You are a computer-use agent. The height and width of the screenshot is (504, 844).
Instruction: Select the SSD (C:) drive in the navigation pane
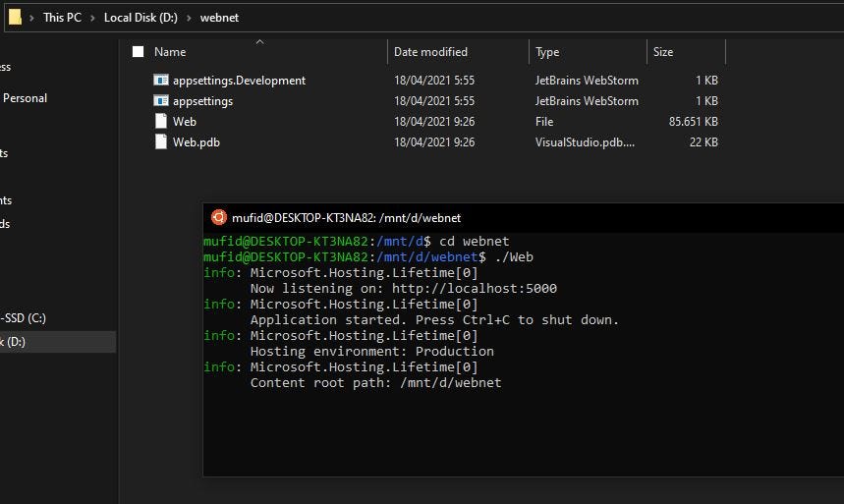tap(24, 317)
